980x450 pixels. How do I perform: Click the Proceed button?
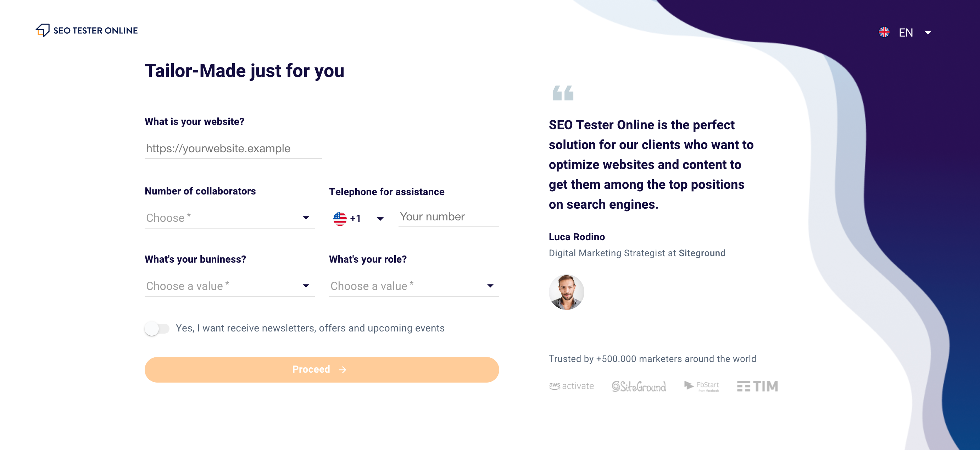pos(321,369)
